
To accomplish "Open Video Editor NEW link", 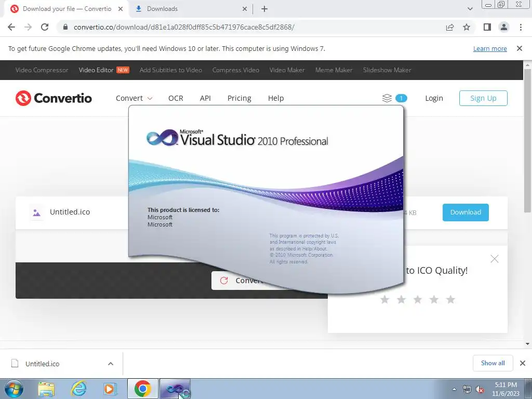I will click(x=104, y=70).
